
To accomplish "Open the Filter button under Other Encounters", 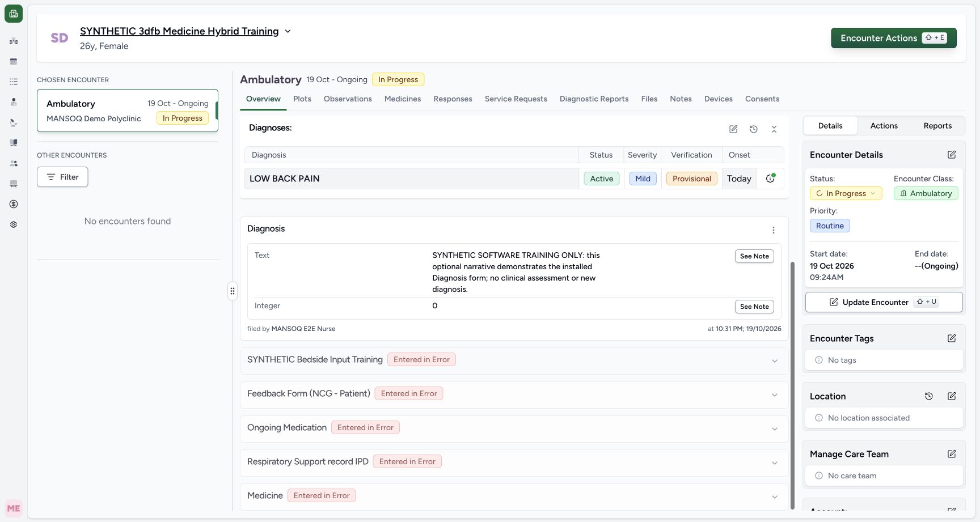I will coord(62,177).
